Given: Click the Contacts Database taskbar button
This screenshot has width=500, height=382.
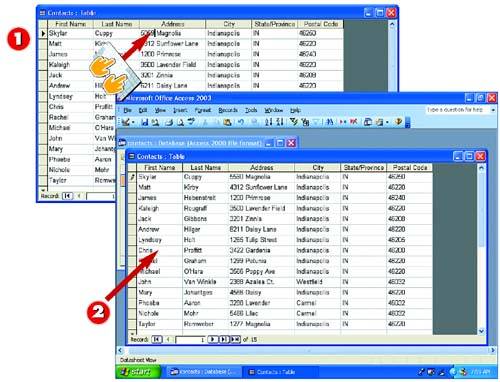Looking at the screenshot, I should click(x=203, y=372).
